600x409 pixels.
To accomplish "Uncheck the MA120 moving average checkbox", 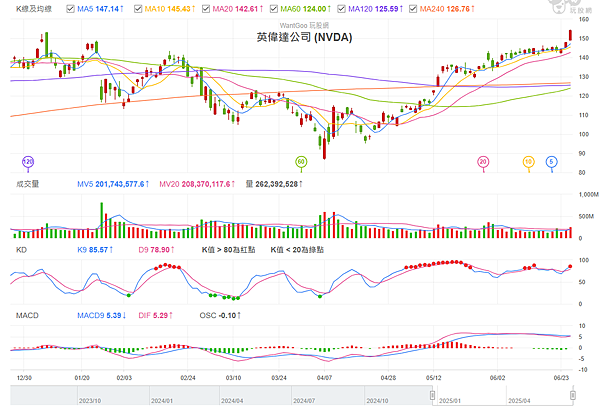I will click(341, 9).
